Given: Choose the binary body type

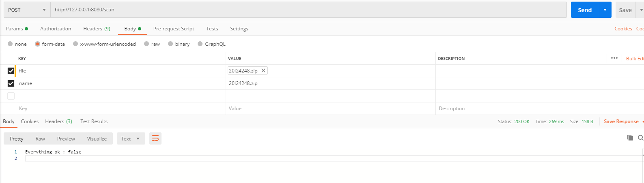Looking at the screenshot, I should click(x=170, y=44).
